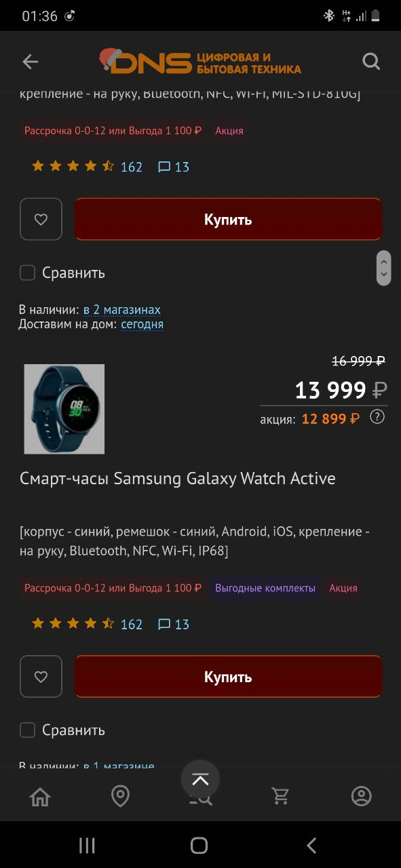The width and height of the screenshot is (401, 868).
Task: Check Сравнить box for first product
Action: [27, 273]
